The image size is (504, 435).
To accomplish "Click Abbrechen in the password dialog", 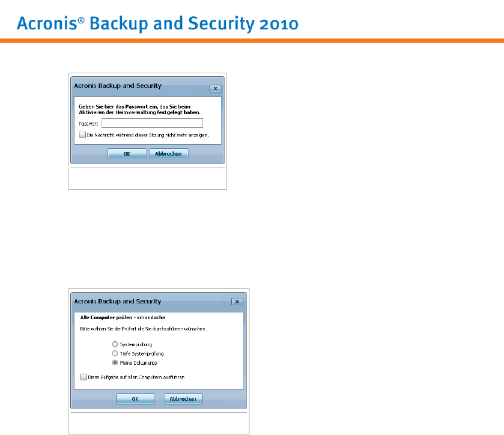I will click(168, 154).
